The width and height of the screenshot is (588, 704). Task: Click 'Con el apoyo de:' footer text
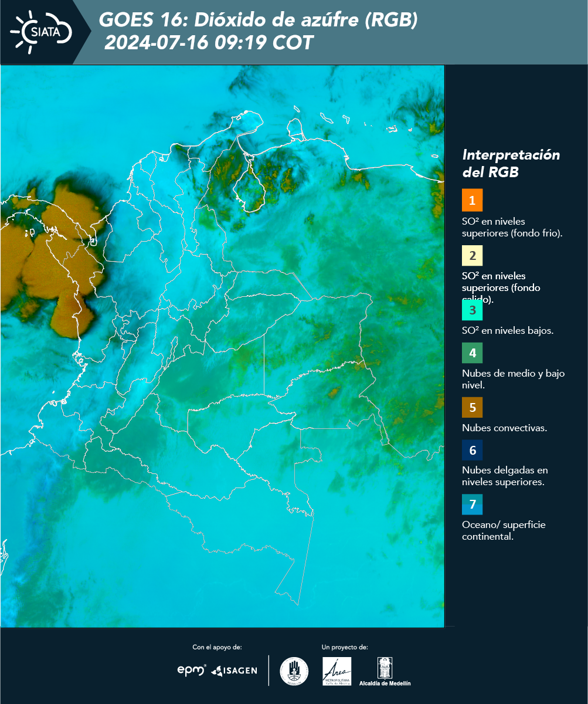(x=217, y=647)
